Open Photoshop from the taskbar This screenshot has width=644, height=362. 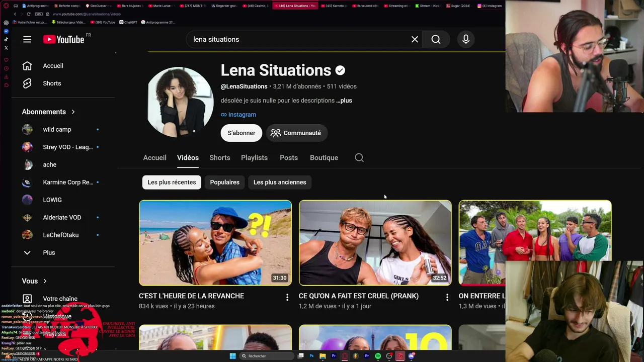point(311,356)
